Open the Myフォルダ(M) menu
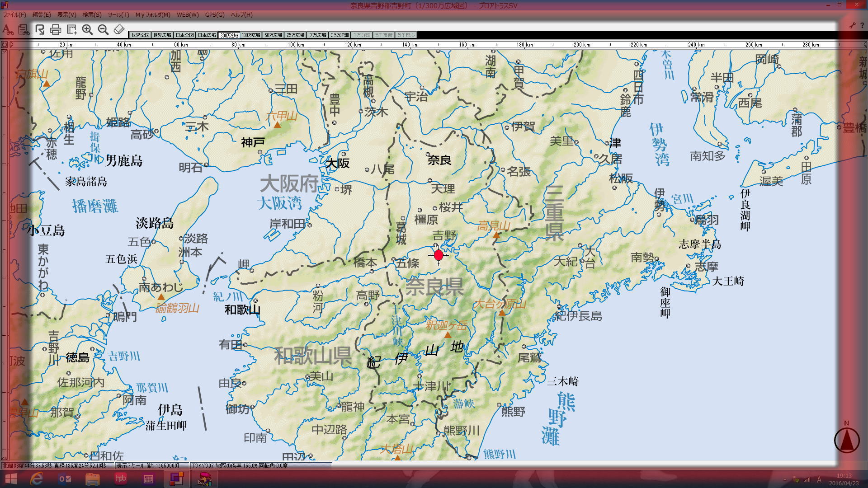The image size is (868, 488). pos(152,15)
